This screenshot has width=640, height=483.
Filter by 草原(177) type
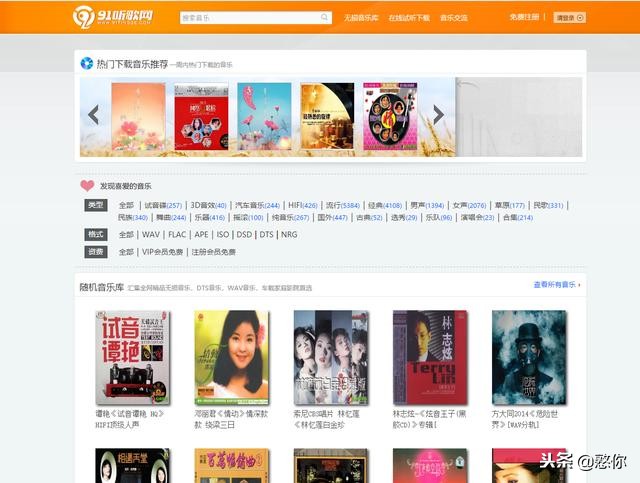point(509,205)
